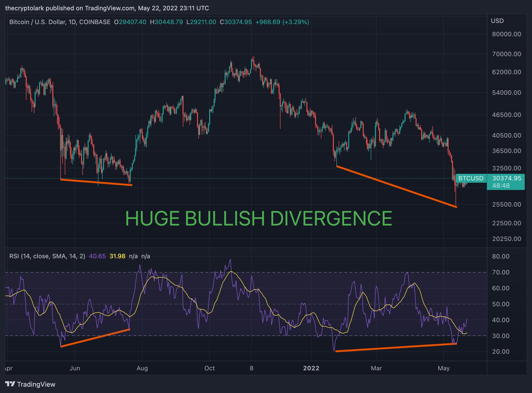Click the 2022 label on time axis
532x393 pixels.
(x=311, y=368)
